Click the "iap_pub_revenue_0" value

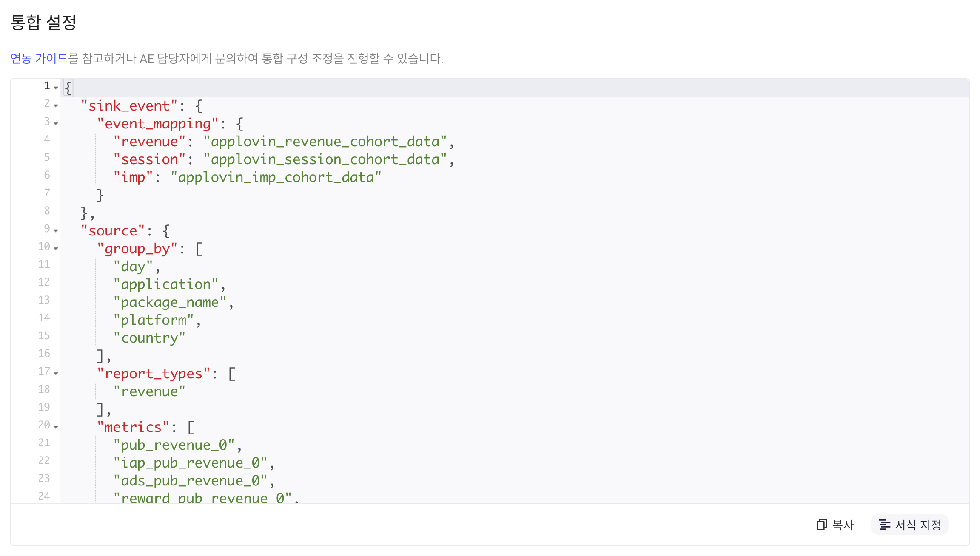click(190, 462)
